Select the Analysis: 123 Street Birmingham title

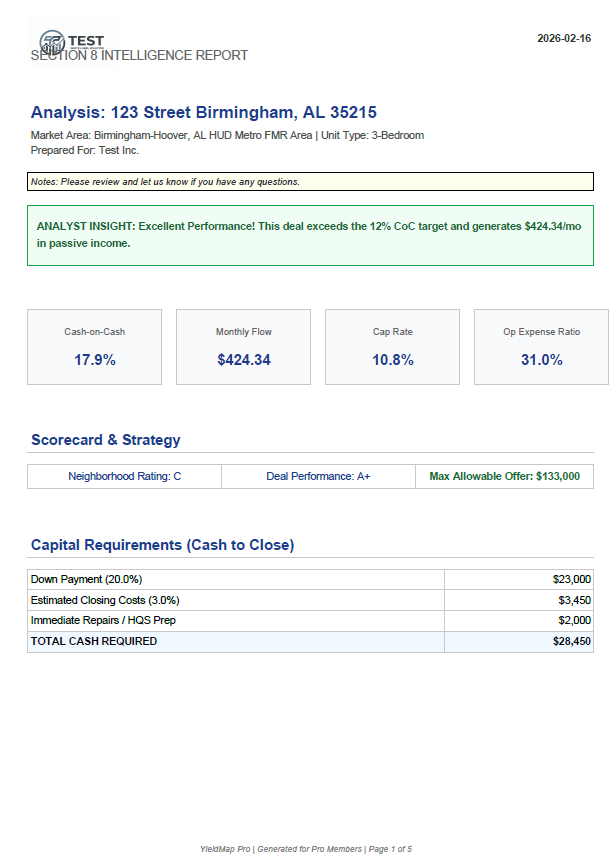[x=203, y=112]
